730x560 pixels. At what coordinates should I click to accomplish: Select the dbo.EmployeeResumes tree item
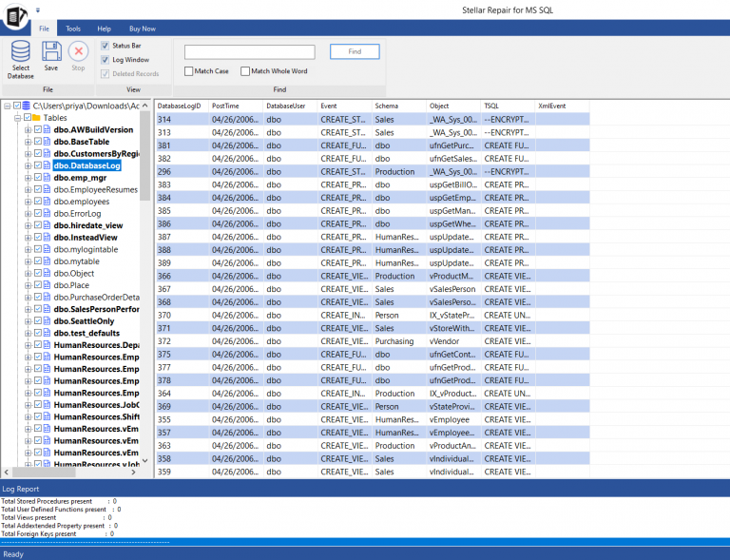pos(95,189)
